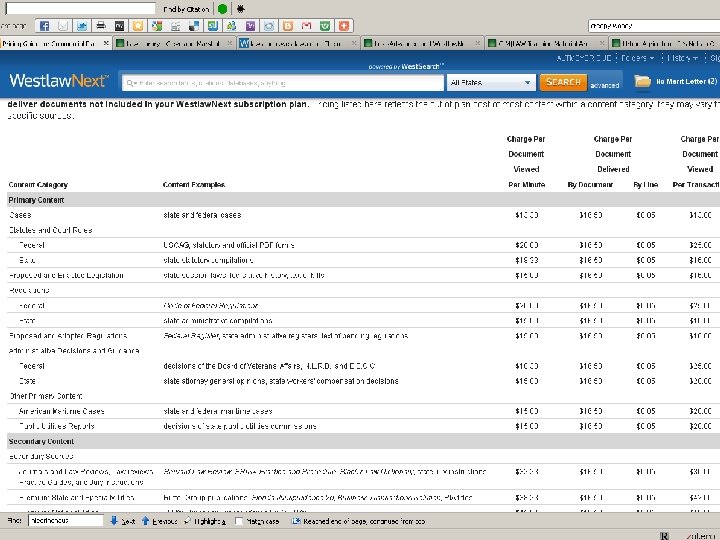Click the orange SEARCH button
The height and width of the screenshot is (540, 720).
pos(563,82)
